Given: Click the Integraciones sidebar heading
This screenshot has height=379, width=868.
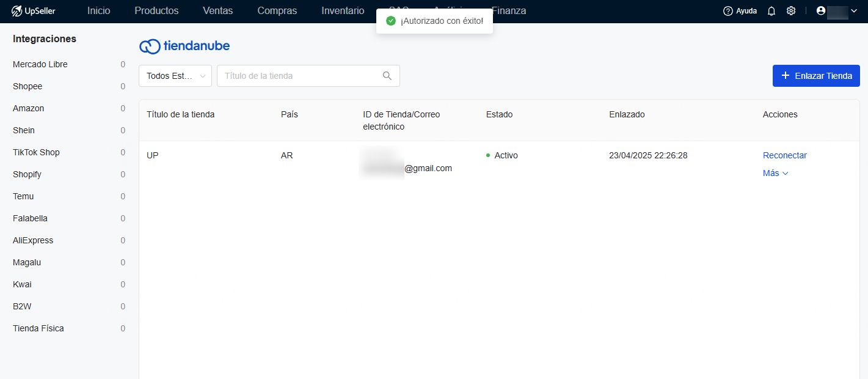Looking at the screenshot, I should 45,39.
